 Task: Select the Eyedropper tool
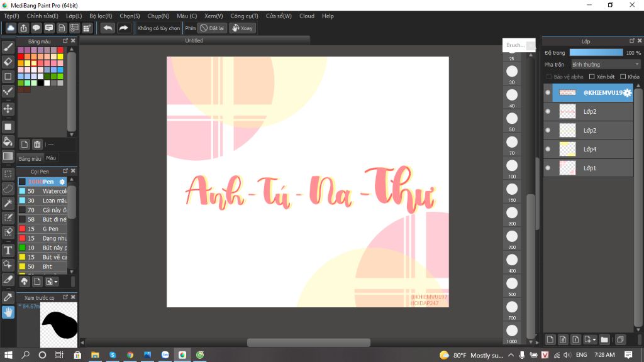[8, 297]
